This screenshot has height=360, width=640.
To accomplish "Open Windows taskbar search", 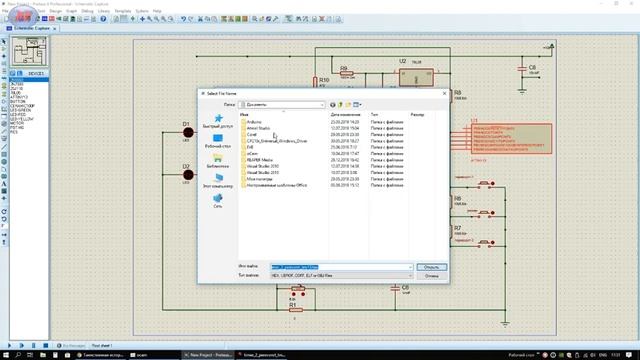I will 18,355.
